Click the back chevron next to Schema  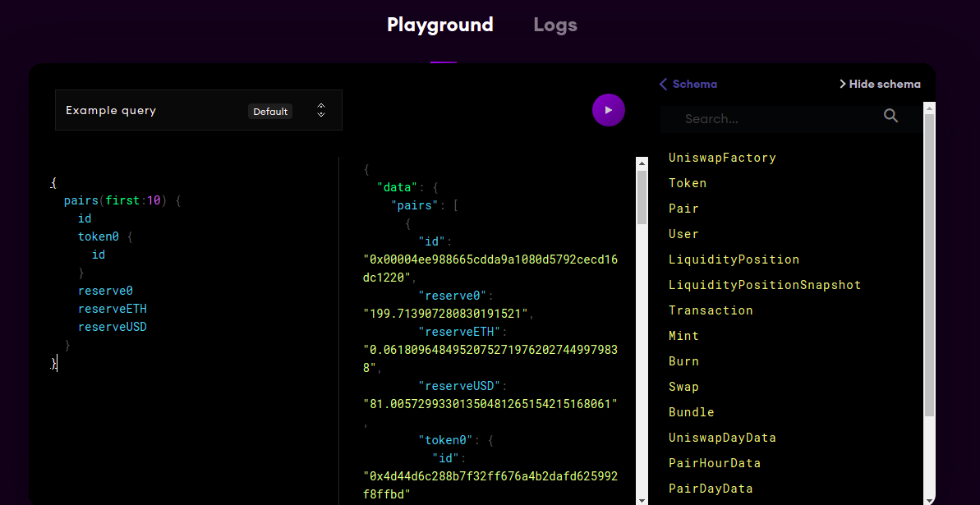click(664, 84)
